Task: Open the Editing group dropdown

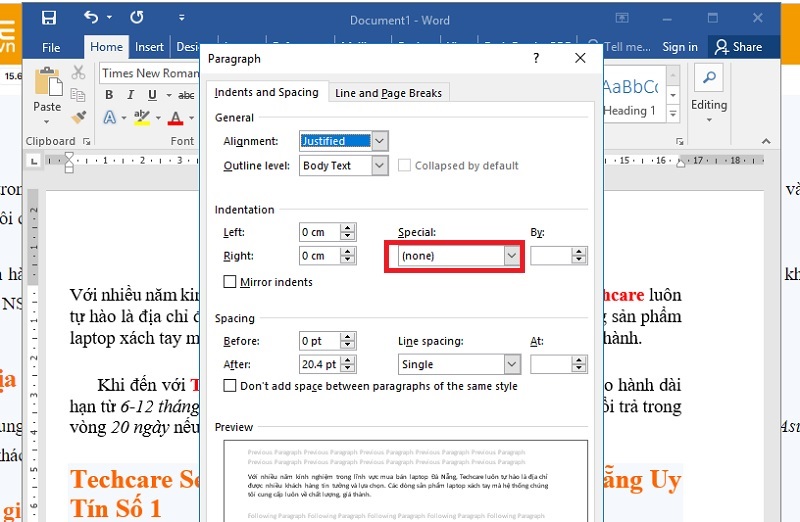Action: tap(709, 120)
